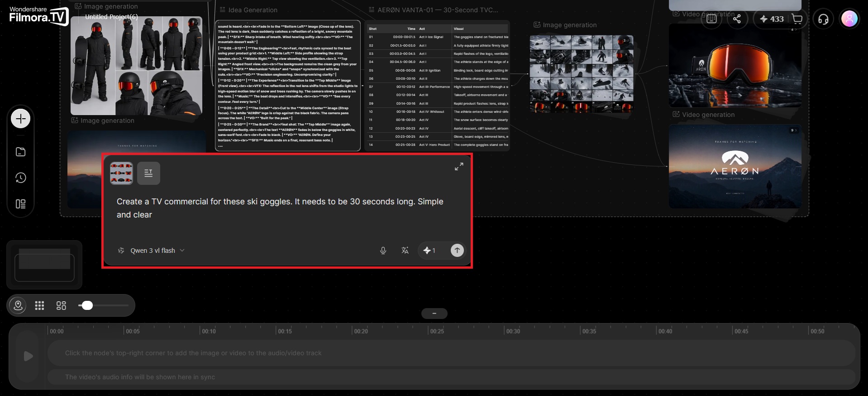Image resolution: width=868 pixels, height=396 pixels.
Task: Expand the 9 results badge on AERØN video
Action: click(x=794, y=130)
